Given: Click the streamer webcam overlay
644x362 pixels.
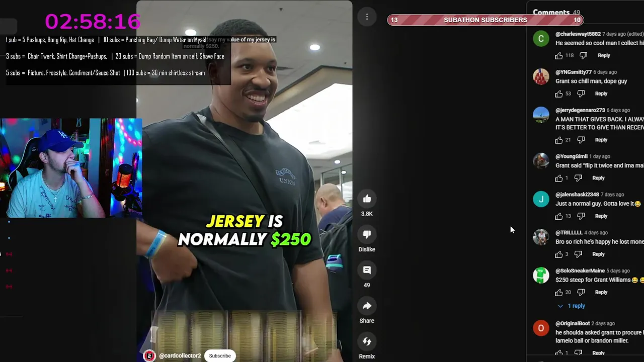Looking at the screenshot, I should click(71, 168).
